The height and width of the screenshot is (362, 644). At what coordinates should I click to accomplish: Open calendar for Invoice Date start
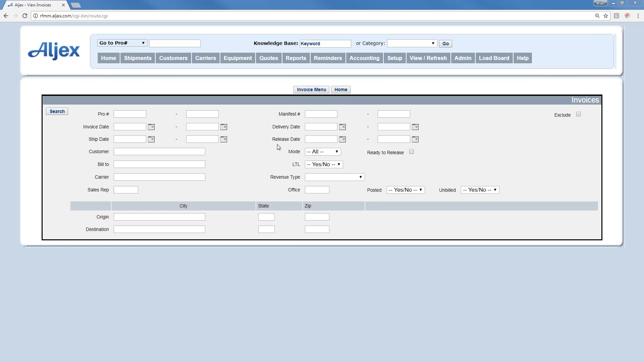click(x=151, y=127)
